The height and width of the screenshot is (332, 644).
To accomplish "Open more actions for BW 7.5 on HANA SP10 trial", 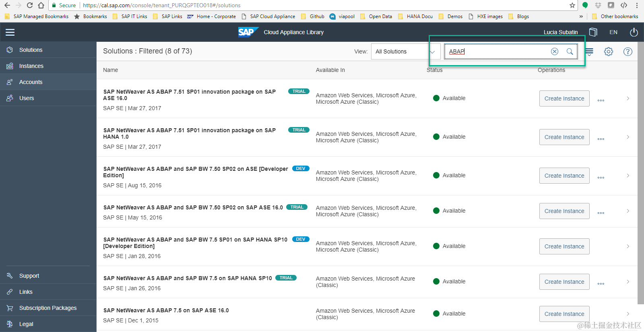I will (601, 284).
